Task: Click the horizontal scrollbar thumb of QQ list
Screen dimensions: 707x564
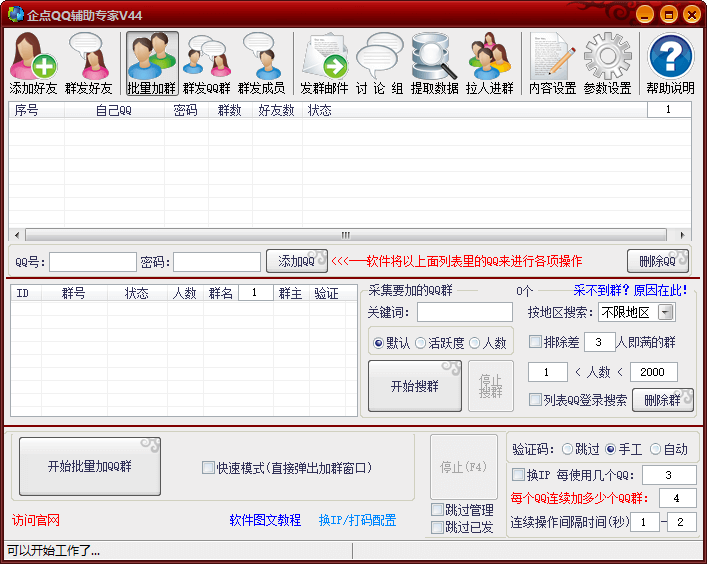Action: 346,235
